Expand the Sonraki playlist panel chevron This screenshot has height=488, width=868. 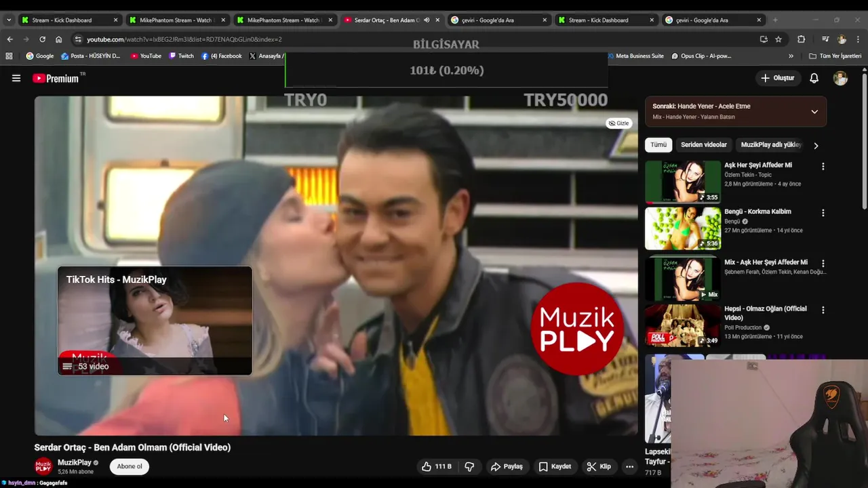click(x=814, y=112)
